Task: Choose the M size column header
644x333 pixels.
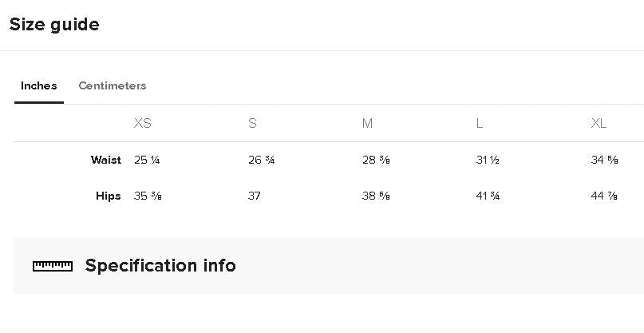Action: click(367, 123)
